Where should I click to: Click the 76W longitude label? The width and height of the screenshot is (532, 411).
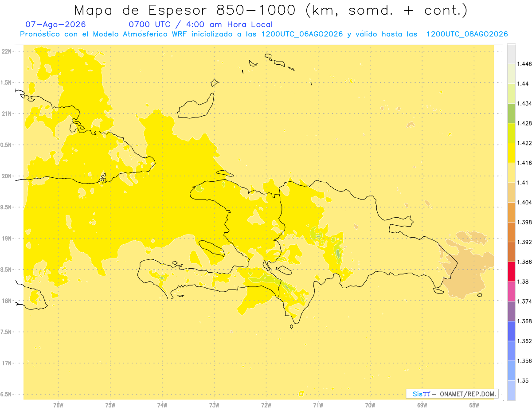click(x=59, y=405)
